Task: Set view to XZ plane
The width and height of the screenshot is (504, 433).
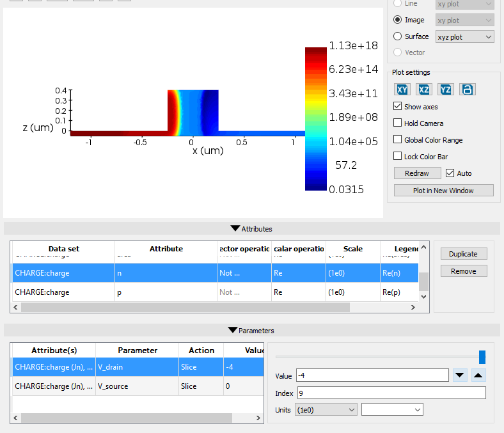Action: [x=423, y=90]
